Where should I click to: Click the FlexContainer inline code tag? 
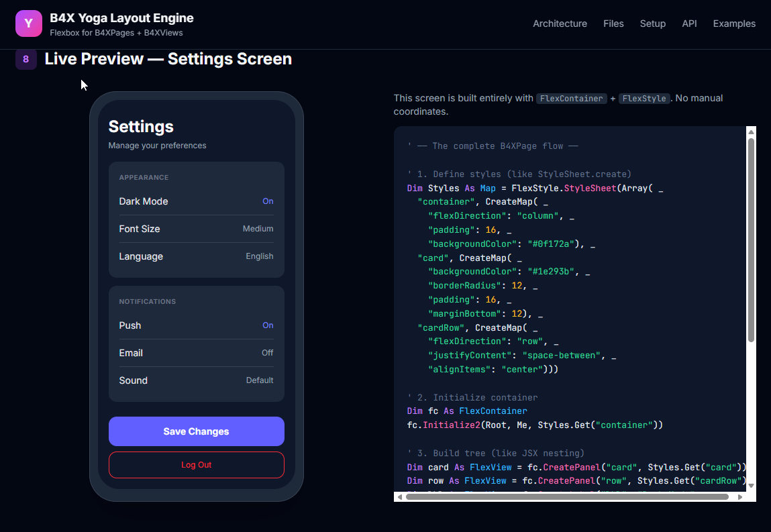pyautogui.click(x=571, y=99)
